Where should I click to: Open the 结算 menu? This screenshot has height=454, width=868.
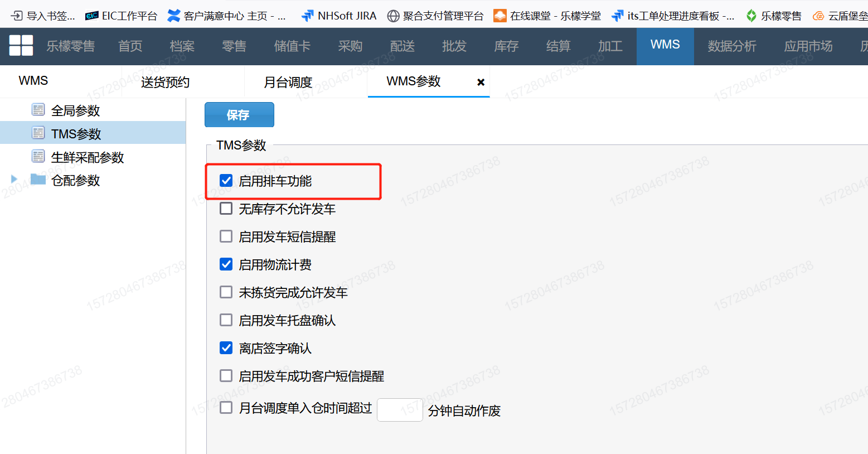558,46
